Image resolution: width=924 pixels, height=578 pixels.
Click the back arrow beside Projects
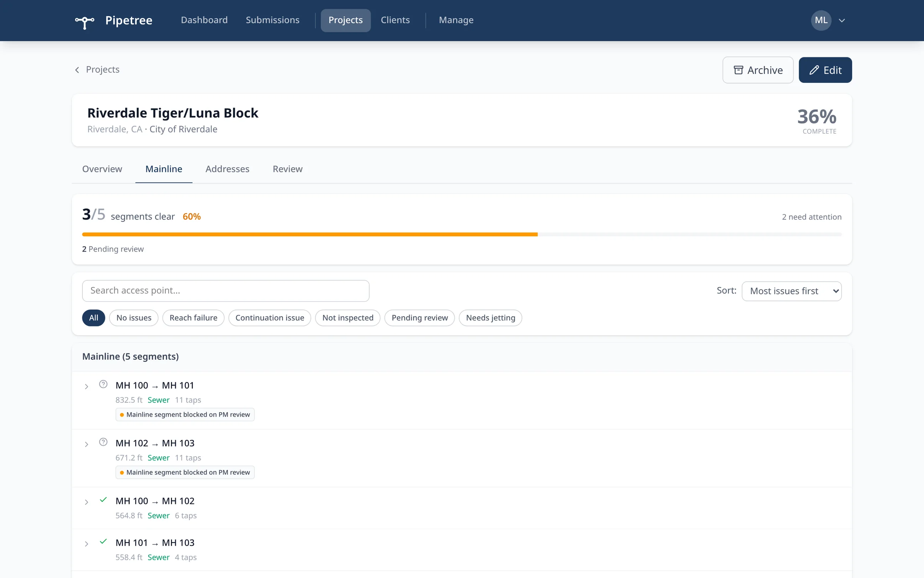(x=77, y=70)
